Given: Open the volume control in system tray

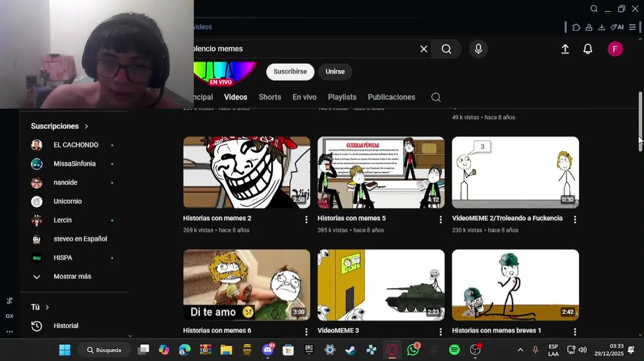Looking at the screenshot, I should coord(583,350).
